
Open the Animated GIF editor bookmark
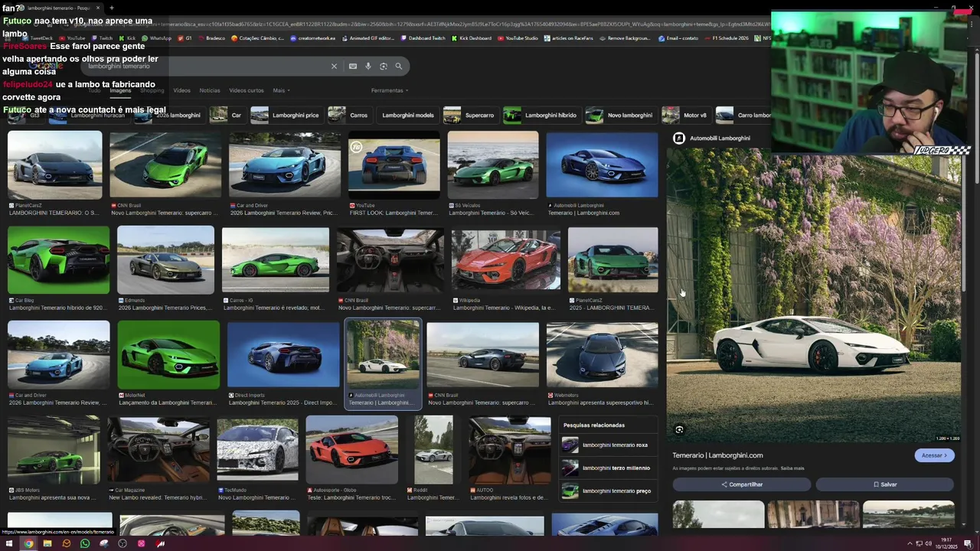(367, 38)
